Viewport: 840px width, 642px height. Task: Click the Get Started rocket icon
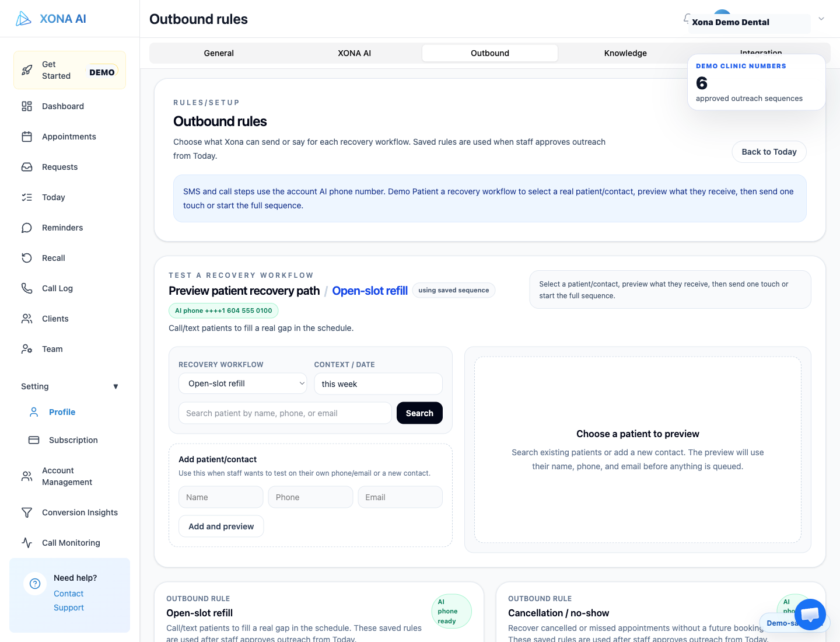point(27,70)
